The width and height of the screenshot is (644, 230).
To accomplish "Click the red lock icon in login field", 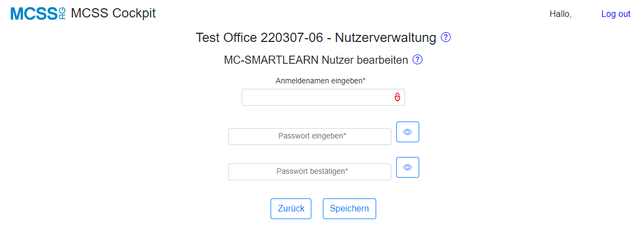I will (x=397, y=97).
